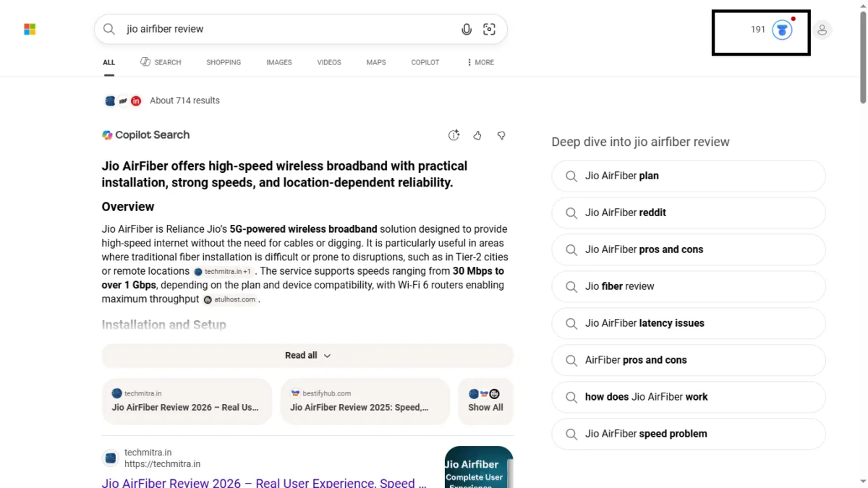Open the account profile icon
Screen dimensions: 868x488
(822, 30)
